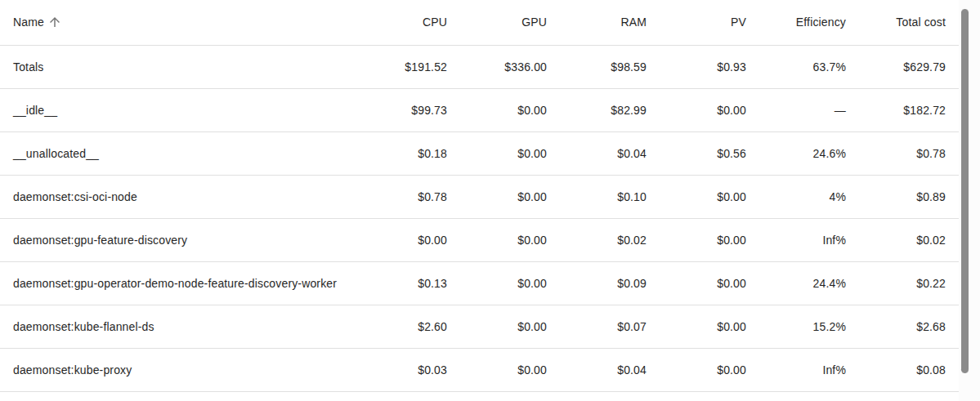
Task: Click gpu-feature-discovery total cost $0.02
Action: pyautogui.click(x=931, y=240)
